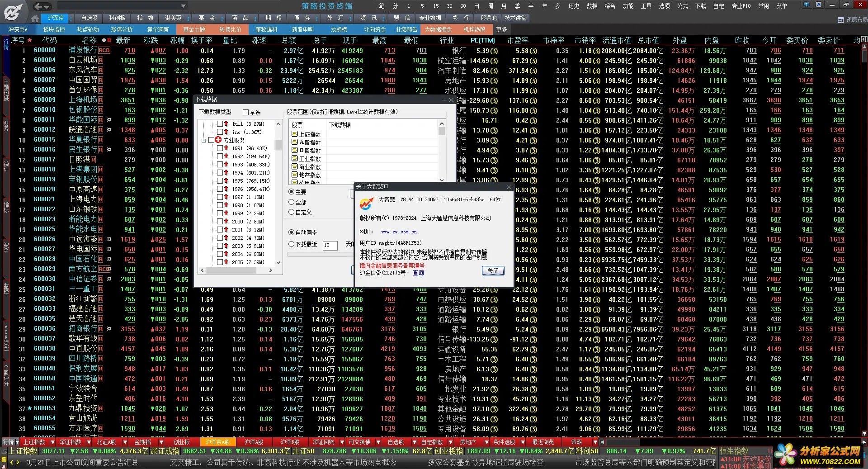This screenshot has height=469, width=868.
Task: Check the 全选 select-all checkbox
Action: (246, 113)
